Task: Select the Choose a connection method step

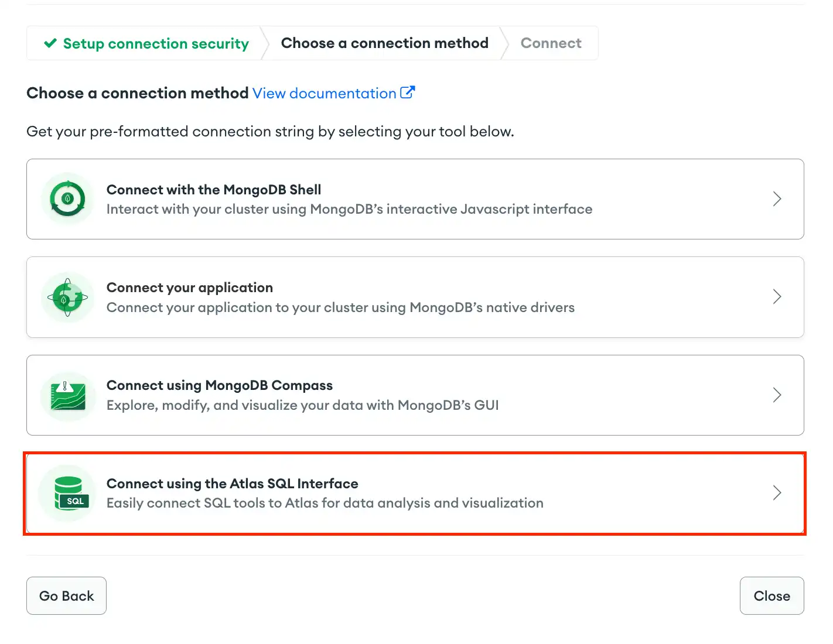Action: [x=384, y=43]
